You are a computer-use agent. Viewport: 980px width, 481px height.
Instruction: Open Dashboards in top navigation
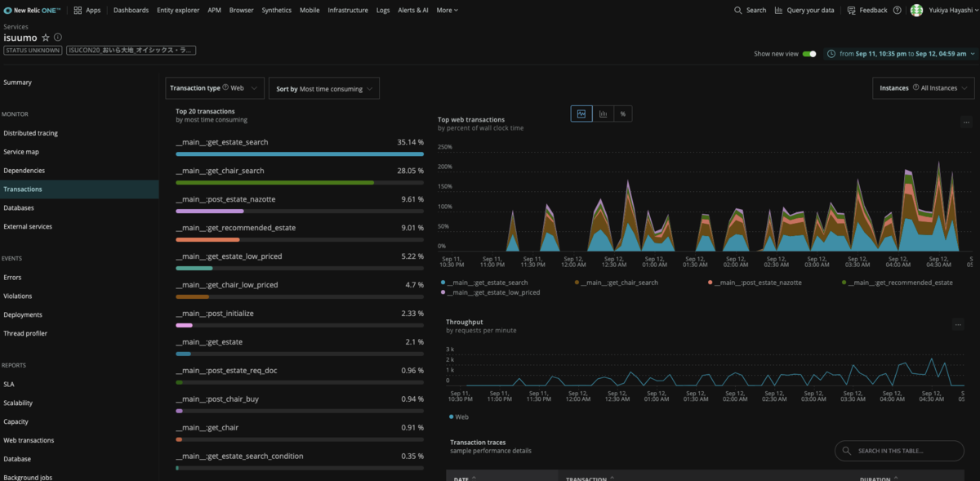point(131,10)
